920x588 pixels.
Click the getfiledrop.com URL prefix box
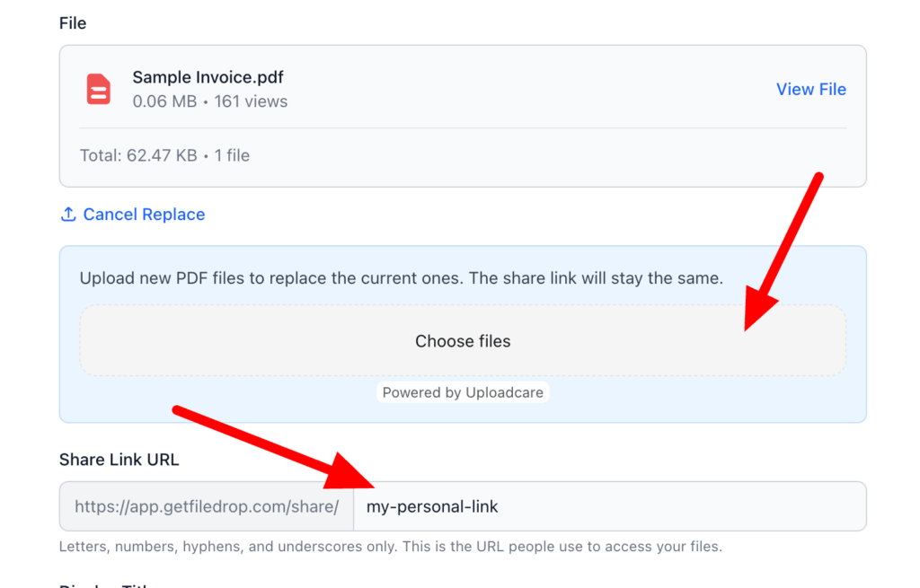(x=206, y=506)
